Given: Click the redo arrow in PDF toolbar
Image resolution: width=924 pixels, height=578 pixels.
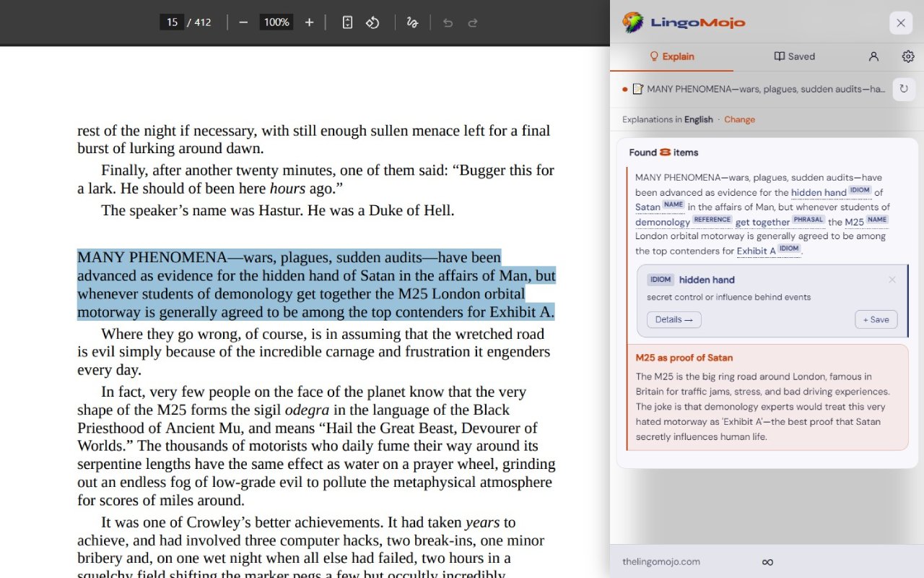Looking at the screenshot, I should (x=473, y=22).
